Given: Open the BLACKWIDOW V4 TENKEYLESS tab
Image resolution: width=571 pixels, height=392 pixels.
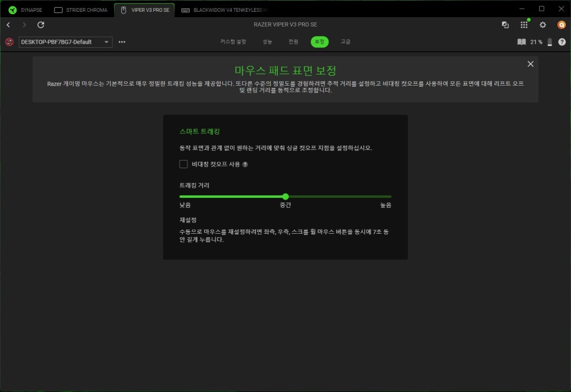Looking at the screenshot, I should click(223, 10).
